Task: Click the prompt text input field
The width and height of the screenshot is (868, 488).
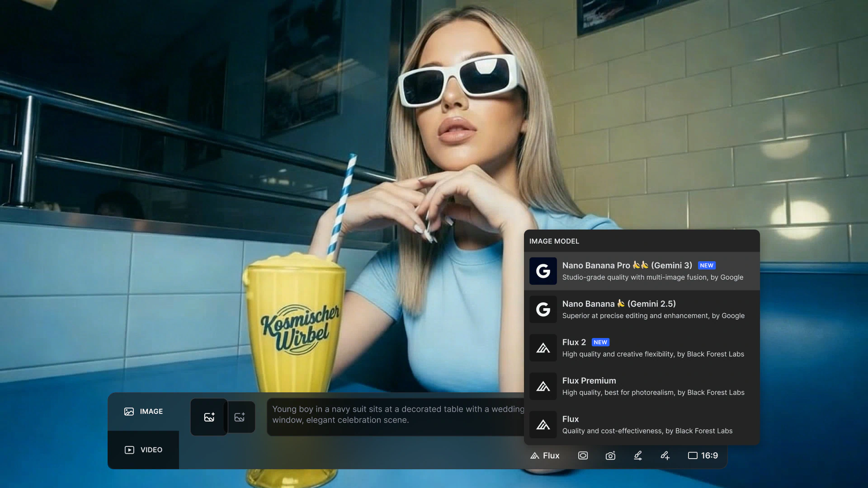Action: pos(396,415)
